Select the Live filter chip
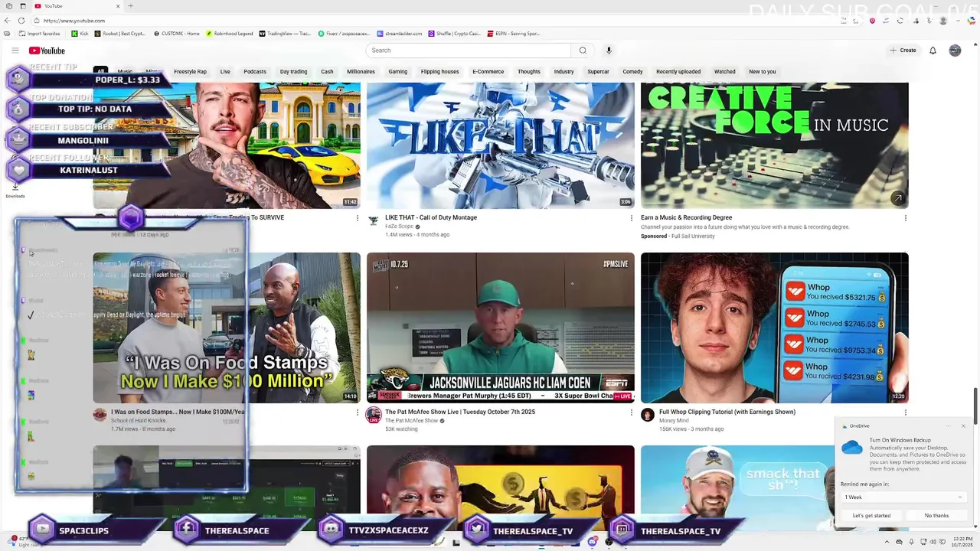 225,72
